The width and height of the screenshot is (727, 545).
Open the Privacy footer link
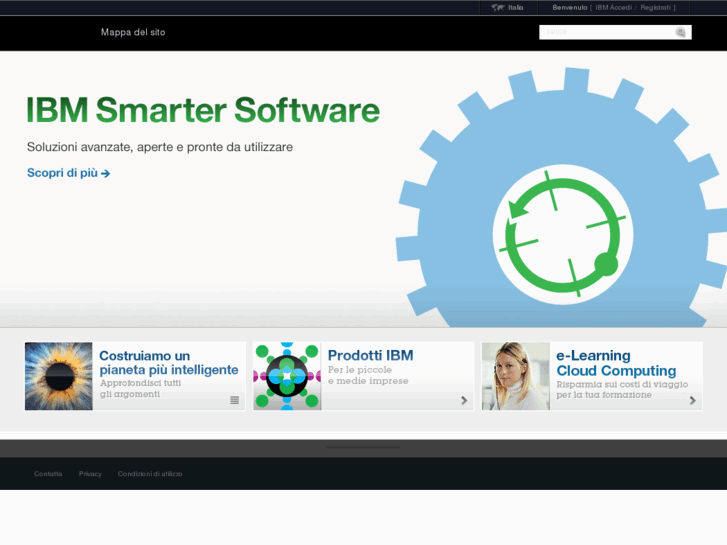(90, 474)
